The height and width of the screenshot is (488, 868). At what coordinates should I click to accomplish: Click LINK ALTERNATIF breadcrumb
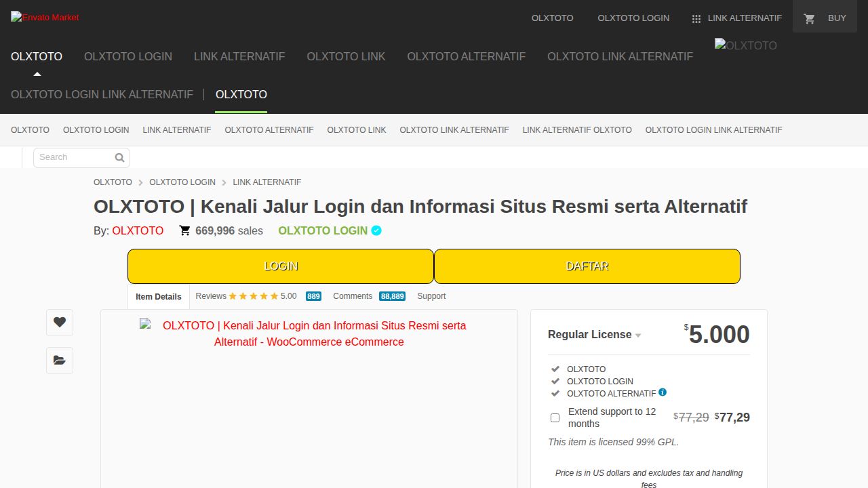click(x=267, y=182)
